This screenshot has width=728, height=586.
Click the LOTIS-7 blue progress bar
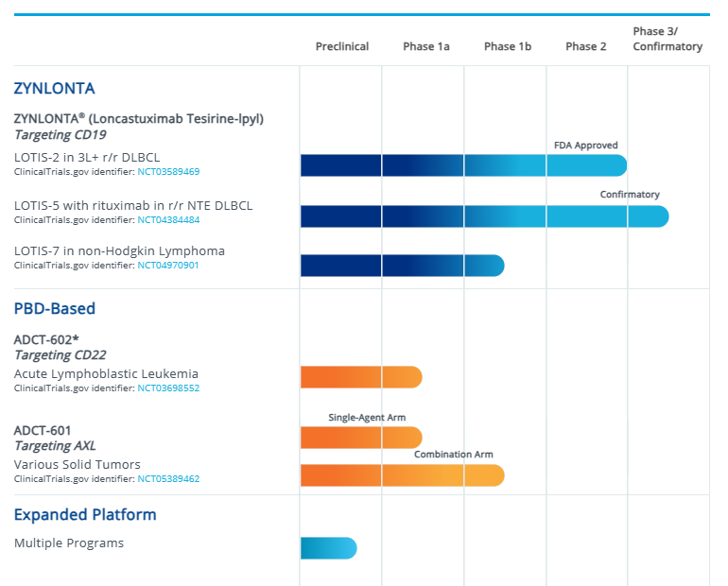click(402, 266)
